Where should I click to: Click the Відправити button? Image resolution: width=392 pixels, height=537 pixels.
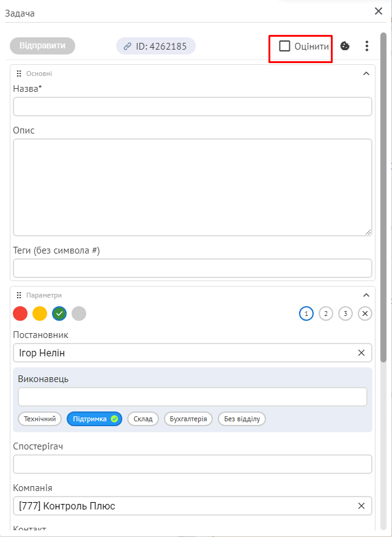click(42, 46)
